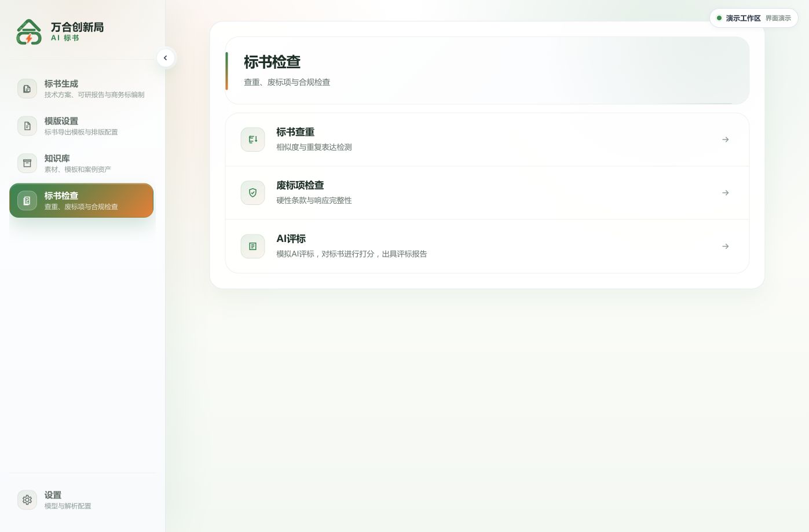The width and height of the screenshot is (809, 532).
Task: Open the 知识库 menu item
Action: pyautogui.click(x=81, y=163)
